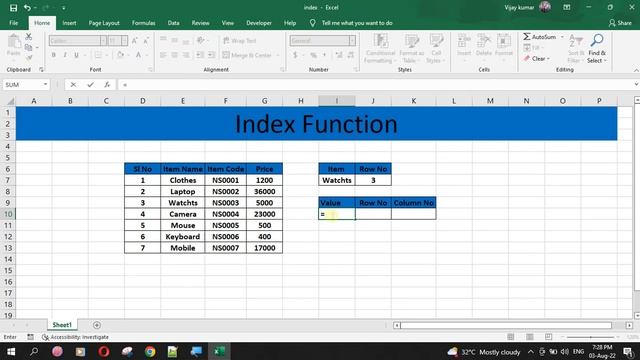Select cell with price 36000
This screenshot has width=640, height=360.
click(x=264, y=191)
